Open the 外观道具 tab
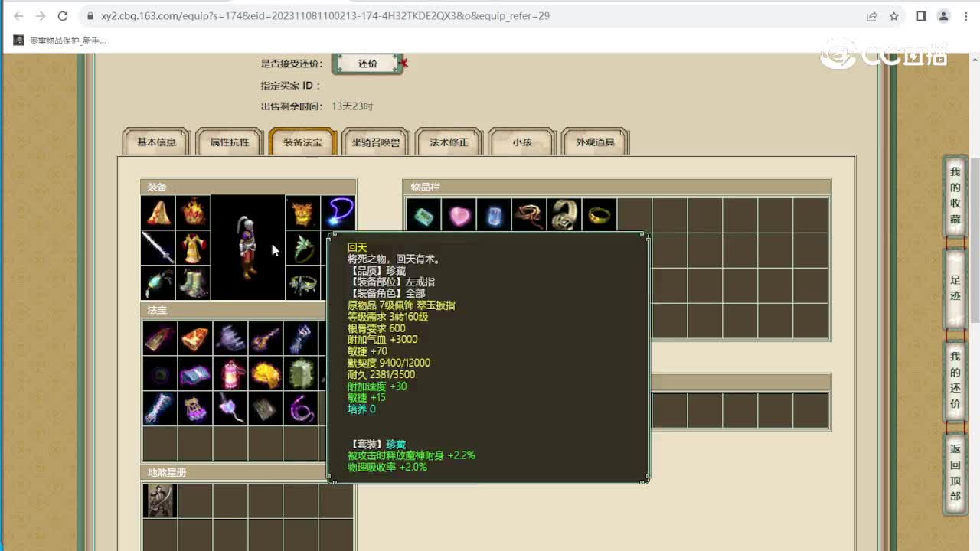 [x=596, y=142]
